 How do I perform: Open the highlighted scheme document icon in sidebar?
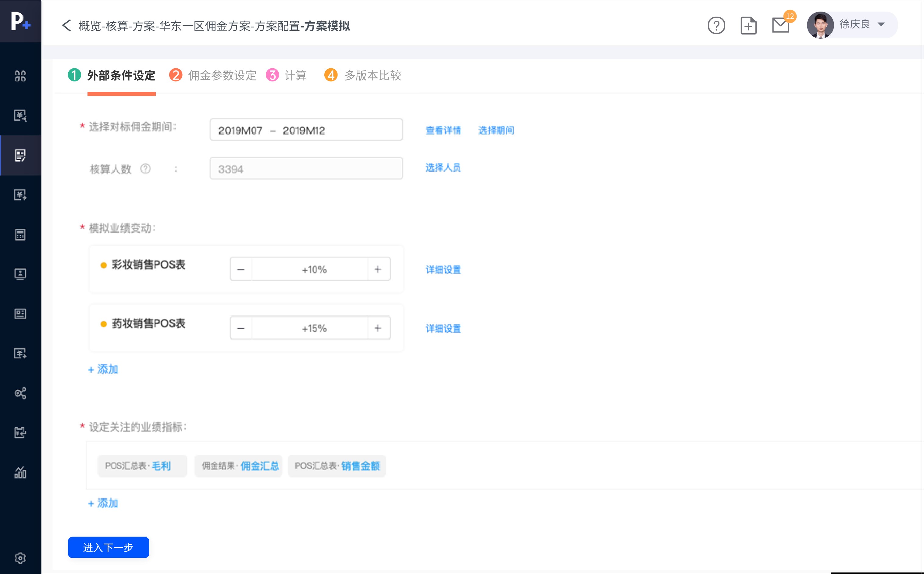coord(20,155)
